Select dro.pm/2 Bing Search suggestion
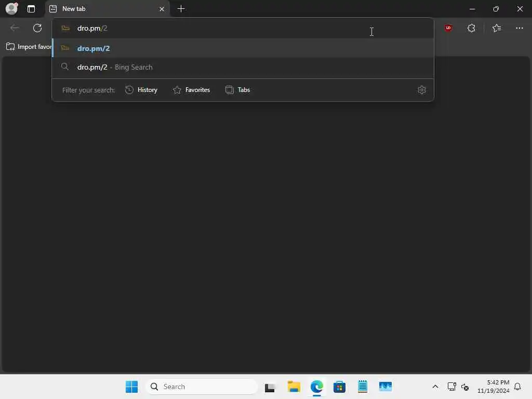 [x=243, y=67]
